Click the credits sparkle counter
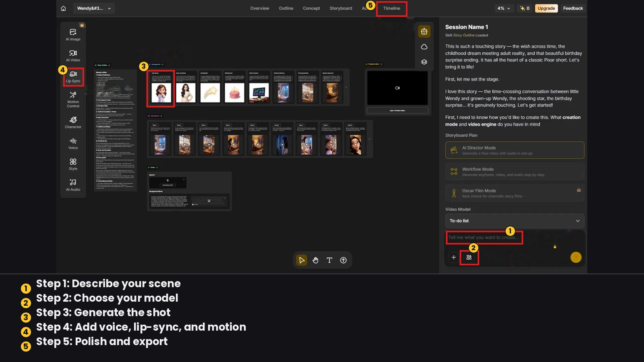 point(525,8)
